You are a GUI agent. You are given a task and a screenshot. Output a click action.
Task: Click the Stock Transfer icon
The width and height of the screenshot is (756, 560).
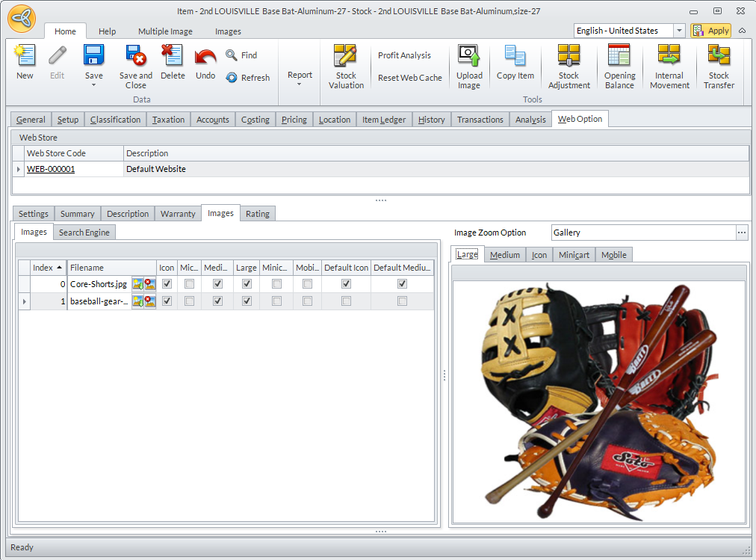click(x=719, y=57)
